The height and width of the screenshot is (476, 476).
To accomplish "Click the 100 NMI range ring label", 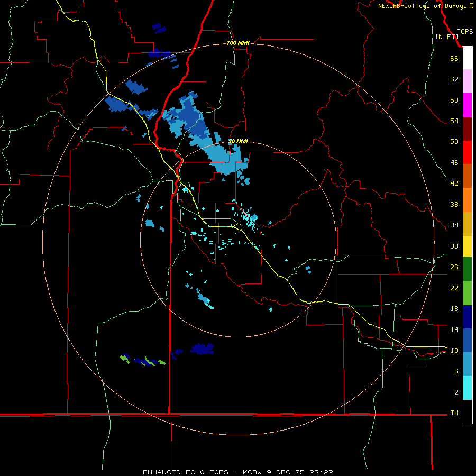I will click(x=238, y=43).
